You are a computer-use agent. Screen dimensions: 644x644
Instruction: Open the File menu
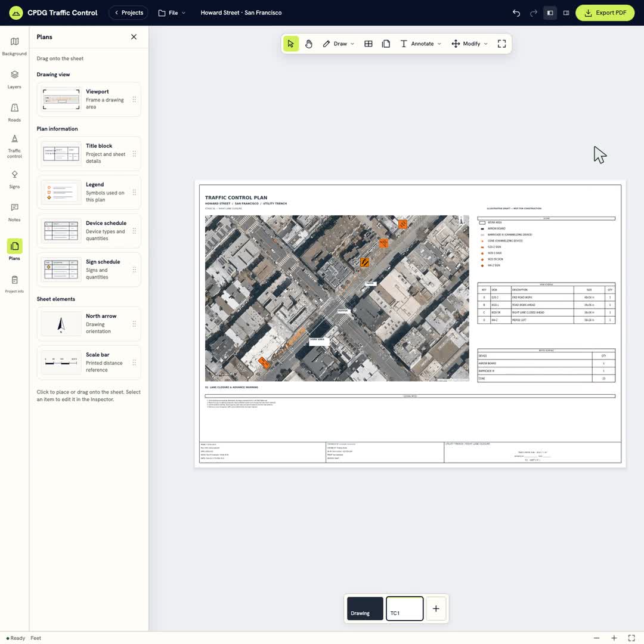click(x=172, y=13)
